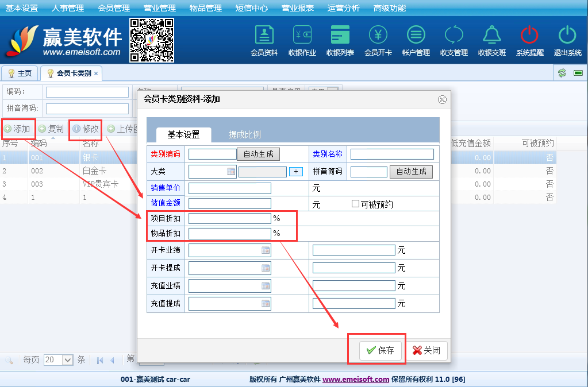Close the 会员卡类别 tab
The image size is (588, 387).
(96, 73)
